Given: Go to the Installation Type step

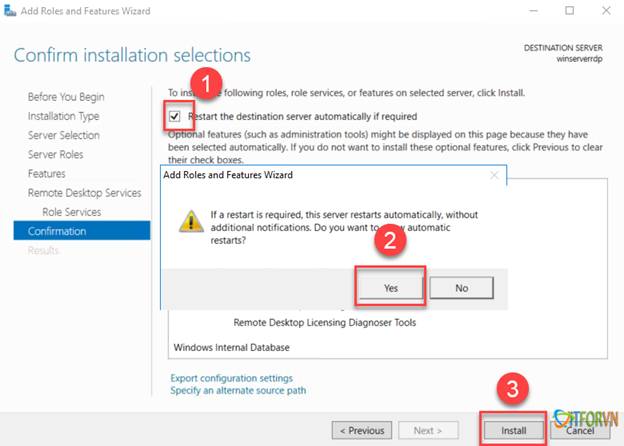Looking at the screenshot, I should [x=64, y=116].
